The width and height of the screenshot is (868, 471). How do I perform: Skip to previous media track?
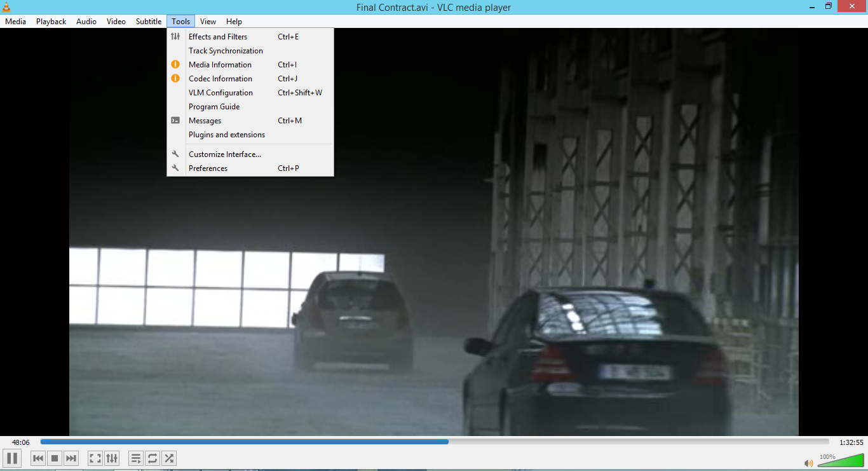point(38,458)
